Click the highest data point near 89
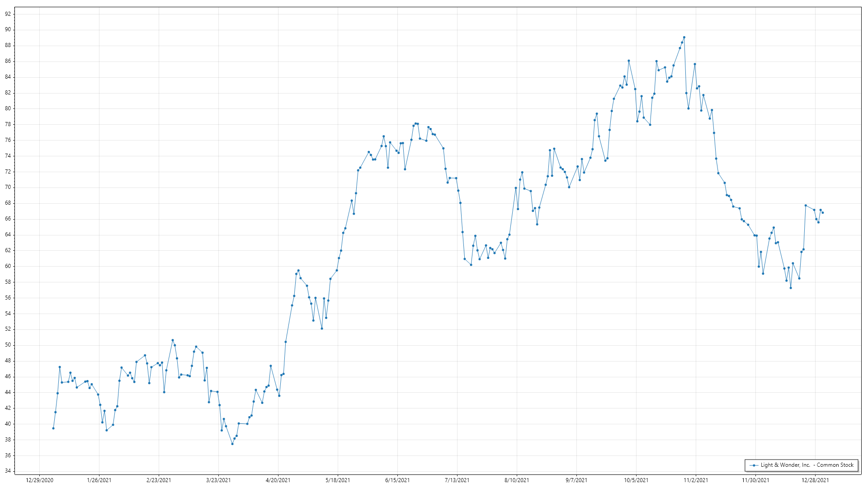Screen dimensions: 868x488 coord(684,38)
